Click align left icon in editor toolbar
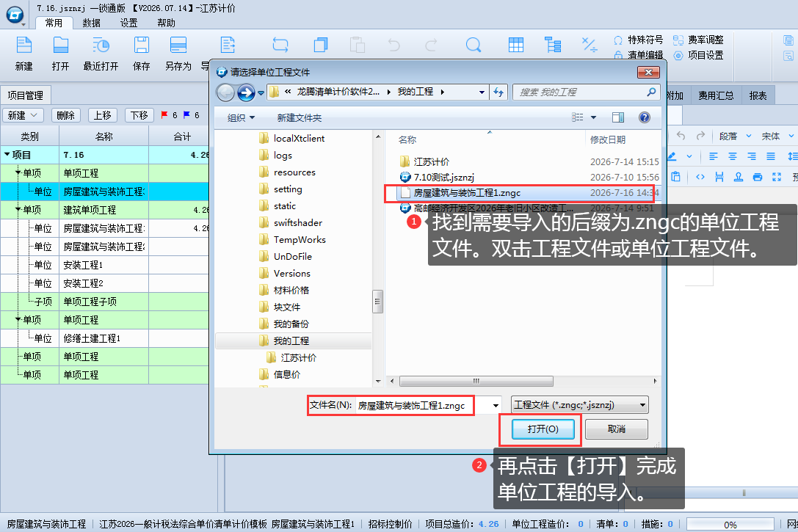This screenshot has width=798, height=532. (x=714, y=156)
